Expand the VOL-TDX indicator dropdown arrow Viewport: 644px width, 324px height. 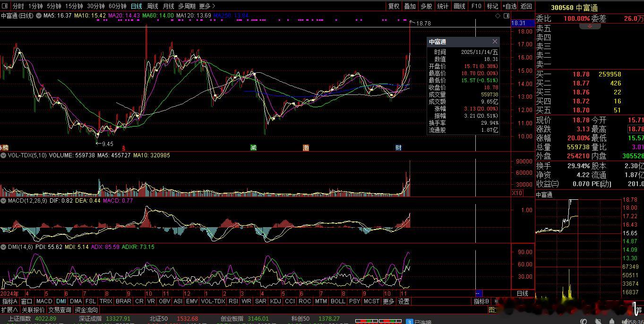tap(3, 155)
